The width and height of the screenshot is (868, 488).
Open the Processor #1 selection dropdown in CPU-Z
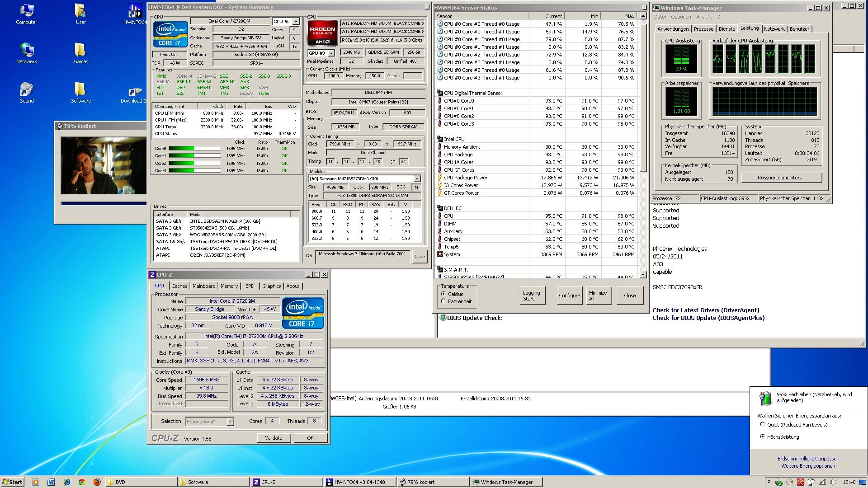pos(230,422)
